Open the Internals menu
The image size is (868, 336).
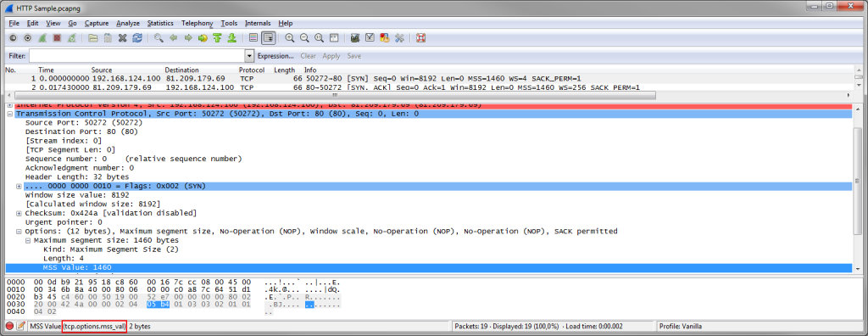pyautogui.click(x=258, y=23)
